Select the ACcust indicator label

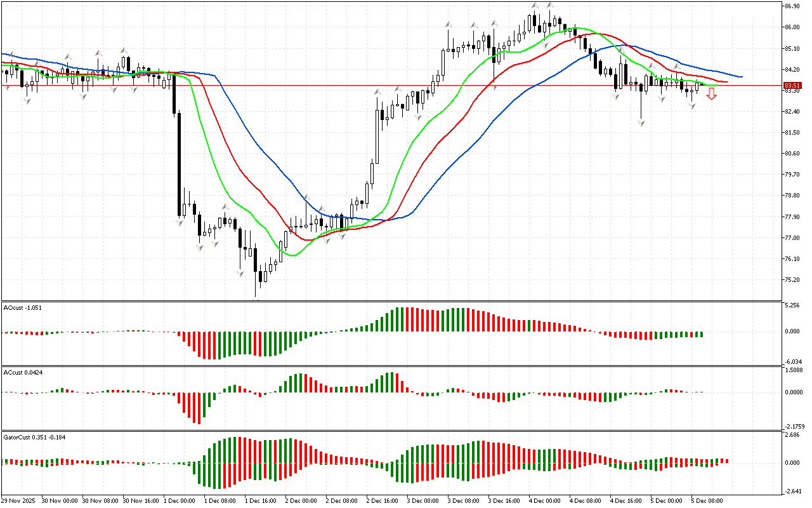[24, 372]
